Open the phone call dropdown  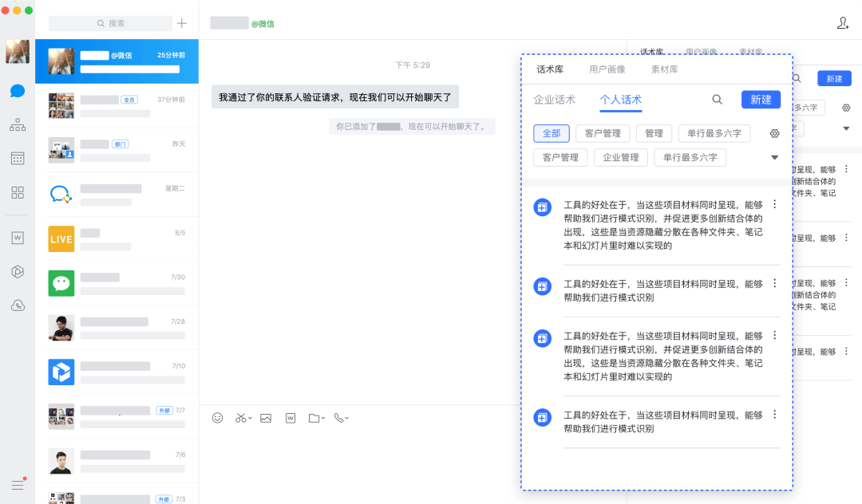[x=342, y=418]
